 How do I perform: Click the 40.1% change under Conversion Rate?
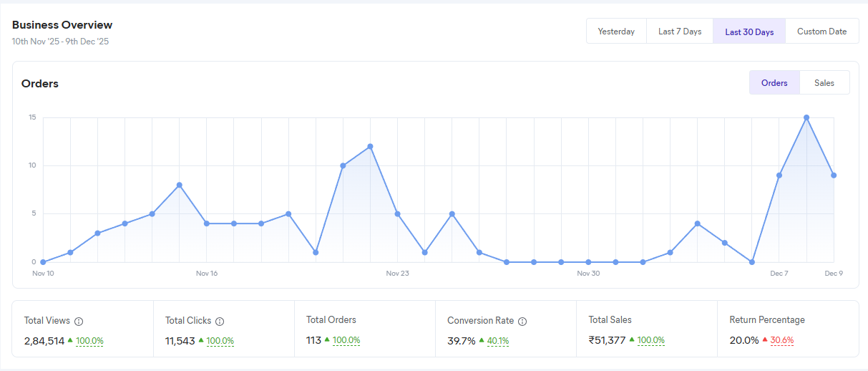coord(498,341)
